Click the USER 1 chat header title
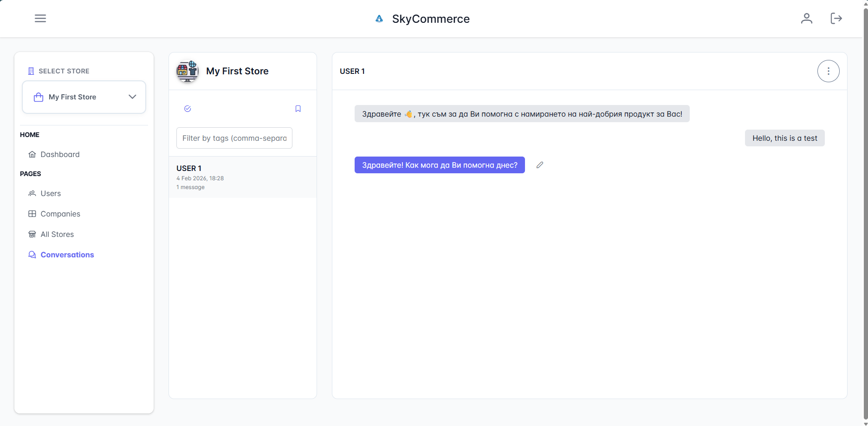This screenshot has height=426, width=868. click(352, 71)
